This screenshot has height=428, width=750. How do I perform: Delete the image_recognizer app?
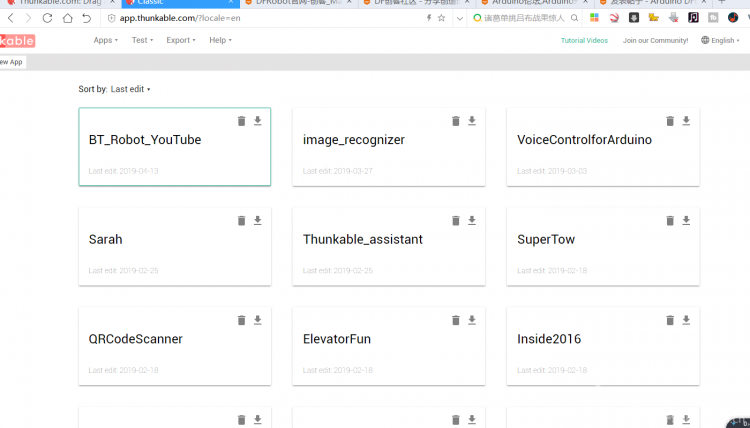(x=456, y=121)
